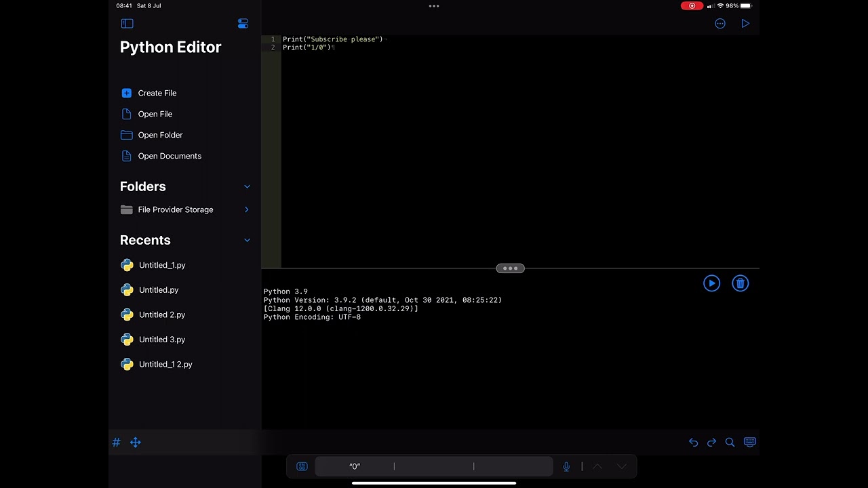Select the "0" keyboard suggestion

pyautogui.click(x=355, y=466)
